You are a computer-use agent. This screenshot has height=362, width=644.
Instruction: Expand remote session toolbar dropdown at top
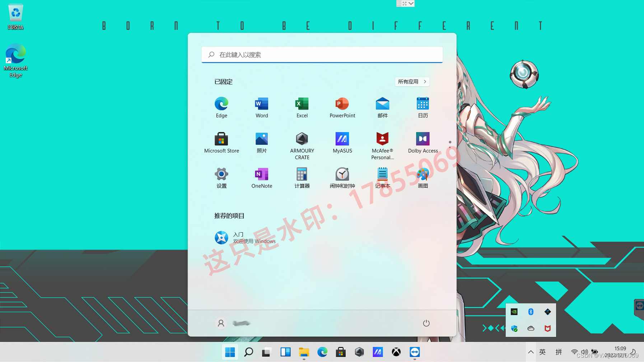click(x=411, y=3)
